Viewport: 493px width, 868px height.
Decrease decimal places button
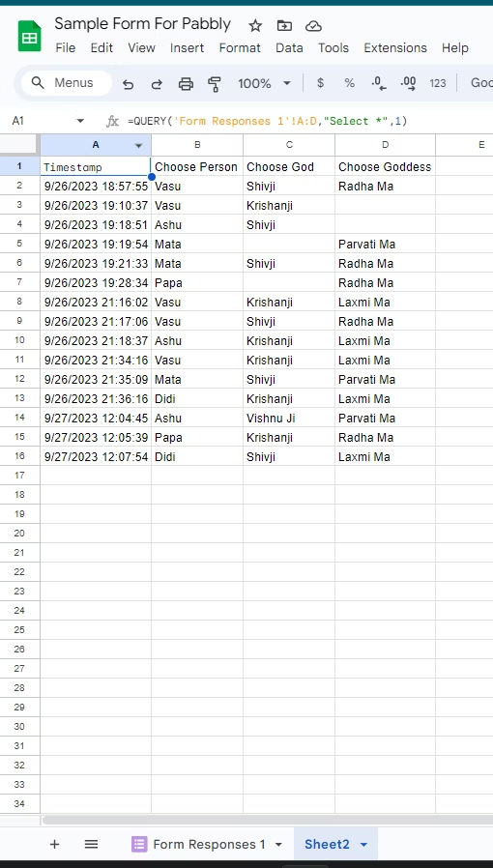tap(379, 83)
